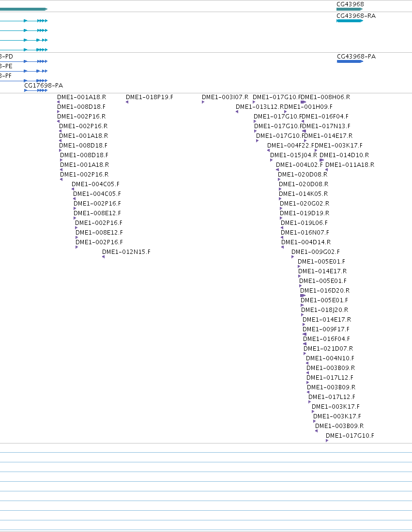Select the DME1-014D10.R label
The width and height of the screenshot is (412, 532).
[x=344, y=155]
